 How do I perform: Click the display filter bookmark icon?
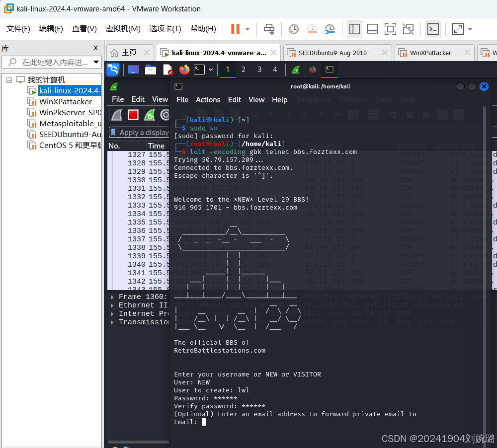[113, 133]
